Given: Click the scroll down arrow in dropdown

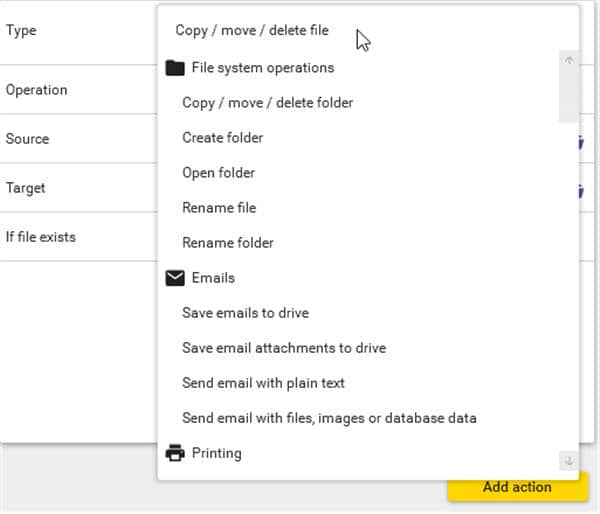Looking at the screenshot, I should (569, 460).
